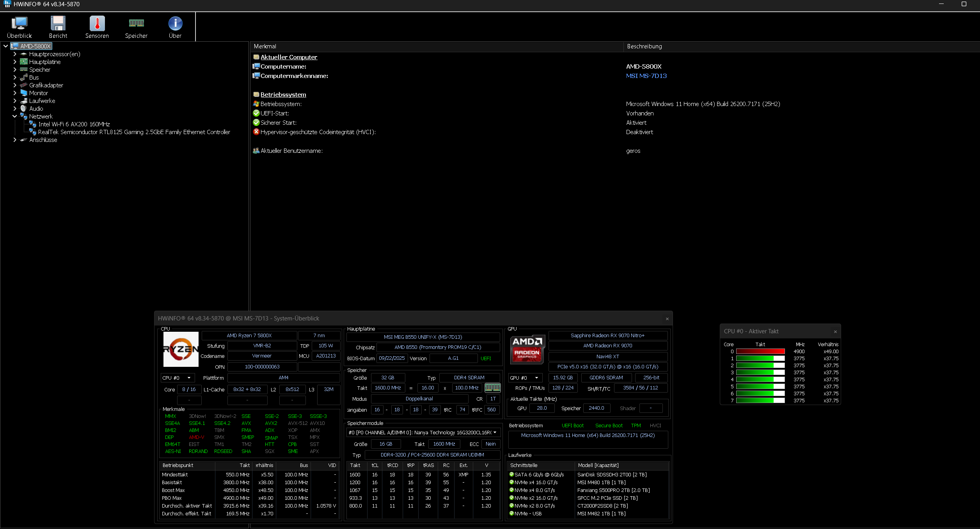This screenshot has height=529, width=980.
Task: Collapse the Netzwerk tree node
Action: [15, 117]
